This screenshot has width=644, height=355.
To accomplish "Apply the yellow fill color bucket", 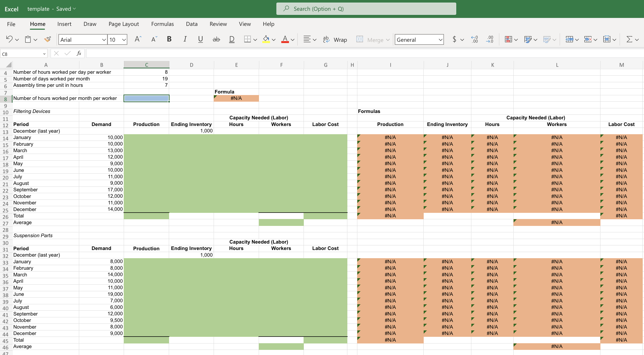I will 266,39.
